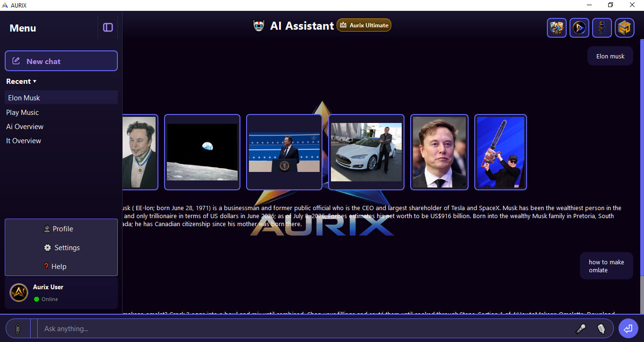
Task: Click the 'Elon musk' user message bubble
Action: 610,56
